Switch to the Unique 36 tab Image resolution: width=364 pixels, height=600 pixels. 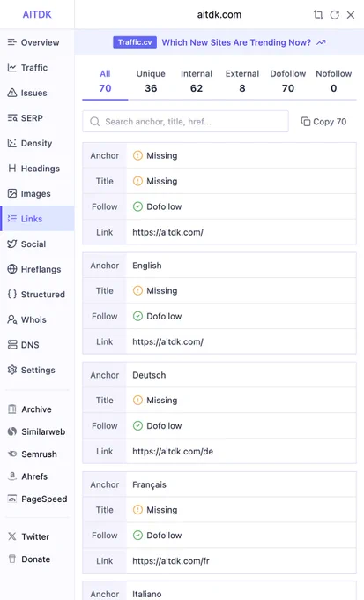(151, 81)
